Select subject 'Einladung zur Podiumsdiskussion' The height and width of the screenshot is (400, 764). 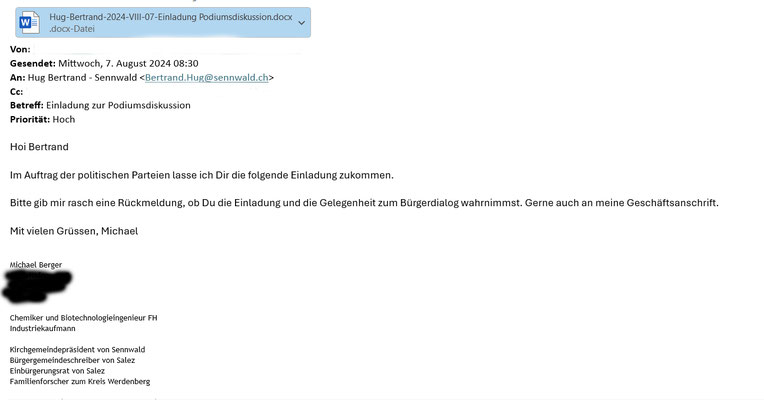pyautogui.click(x=118, y=105)
